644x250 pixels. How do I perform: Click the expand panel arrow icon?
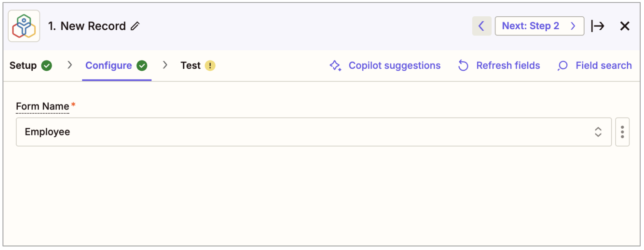(x=598, y=26)
